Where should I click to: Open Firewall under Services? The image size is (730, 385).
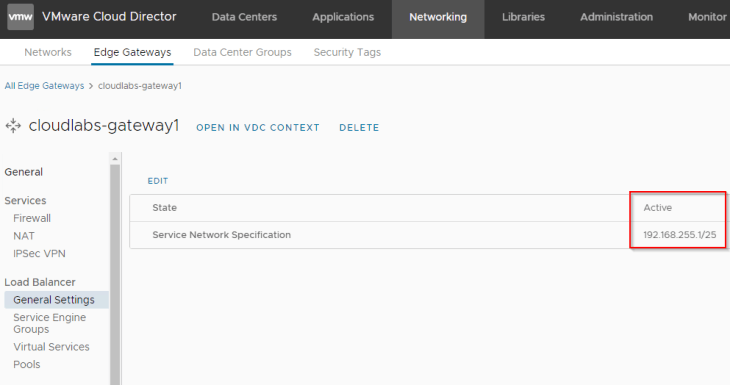coord(32,218)
